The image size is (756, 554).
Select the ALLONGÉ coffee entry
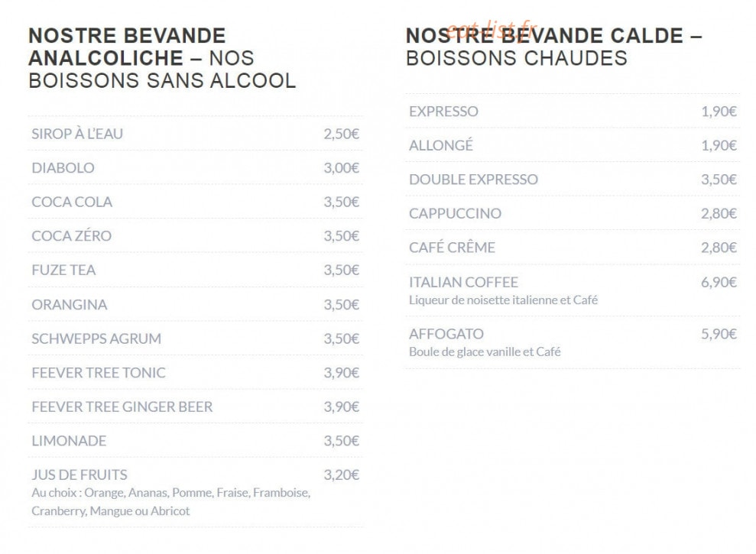tap(573, 145)
